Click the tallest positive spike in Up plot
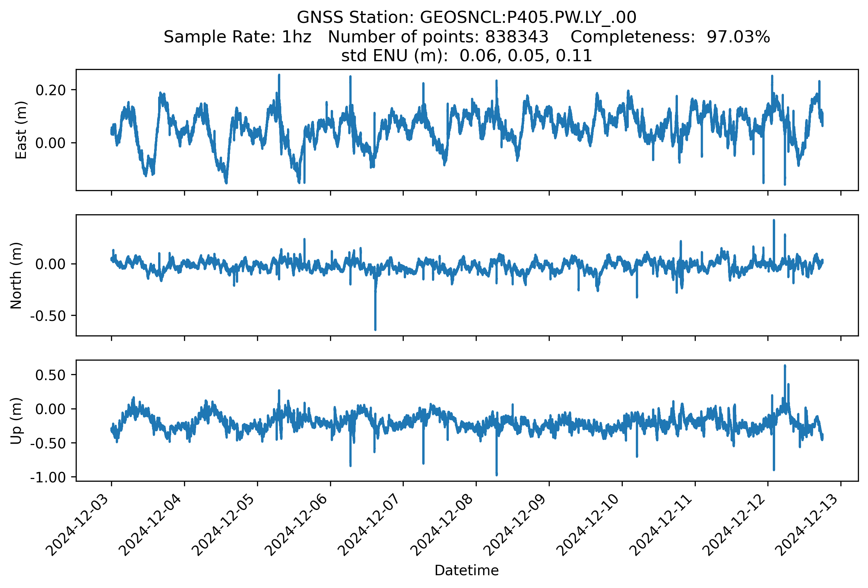The image size is (868, 588). [x=785, y=367]
